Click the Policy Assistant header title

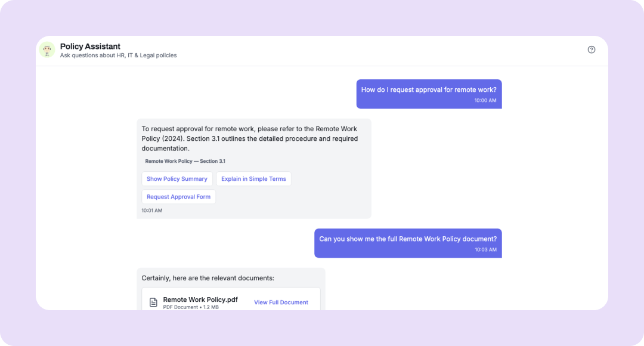tap(90, 46)
